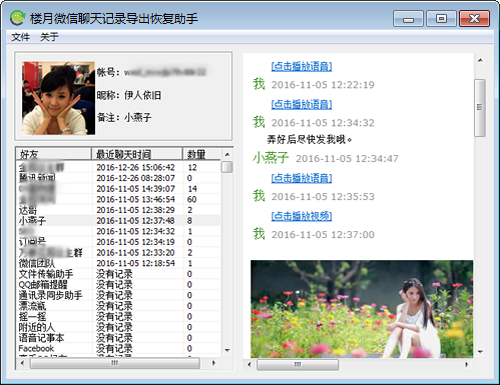500x385 pixels.
Task: Play the voice message above 12:34:32
Action: pos(302,104)
